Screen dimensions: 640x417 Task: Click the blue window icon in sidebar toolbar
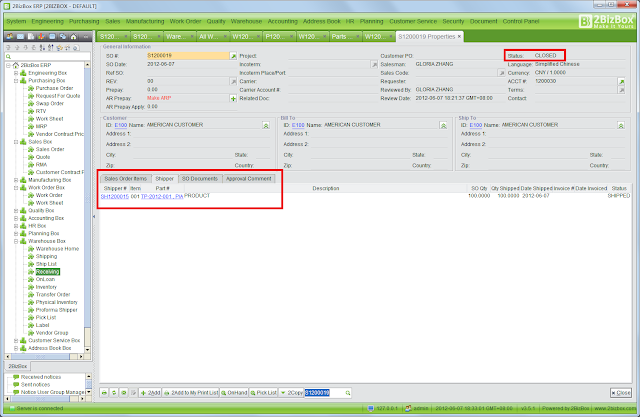[x=52, y=37]
